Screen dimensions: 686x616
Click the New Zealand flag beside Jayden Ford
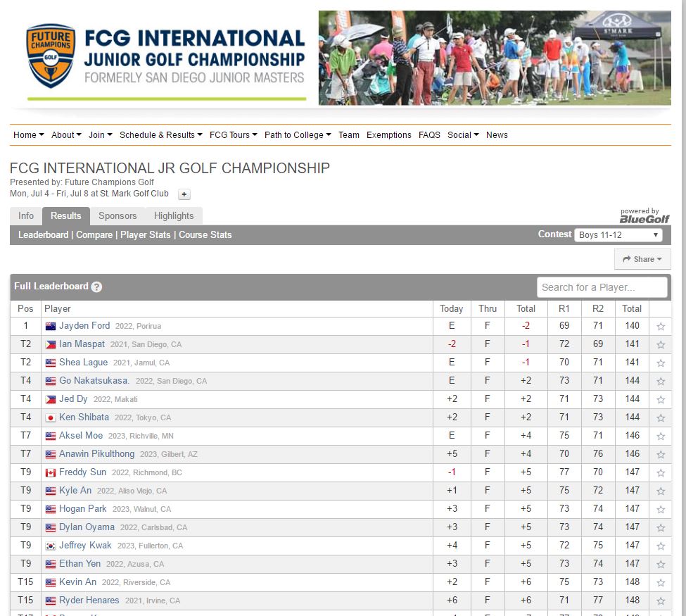[51, 326]
